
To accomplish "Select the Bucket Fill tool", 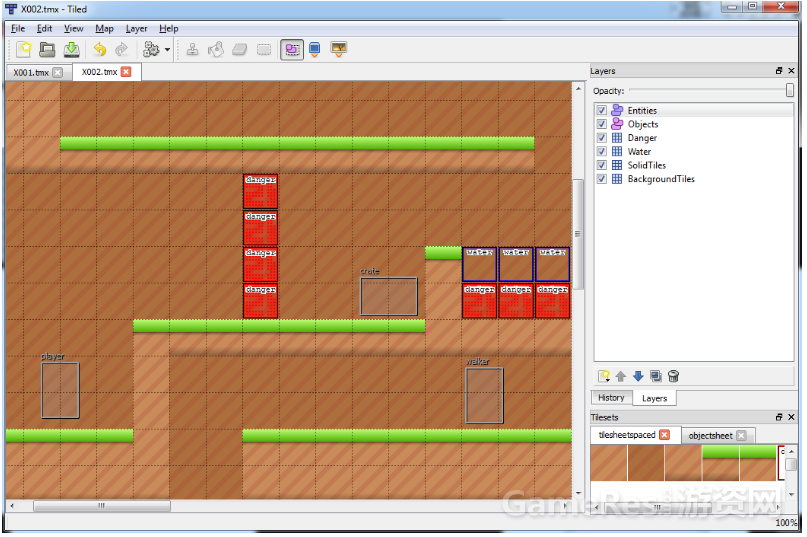I will coord(216,49).
